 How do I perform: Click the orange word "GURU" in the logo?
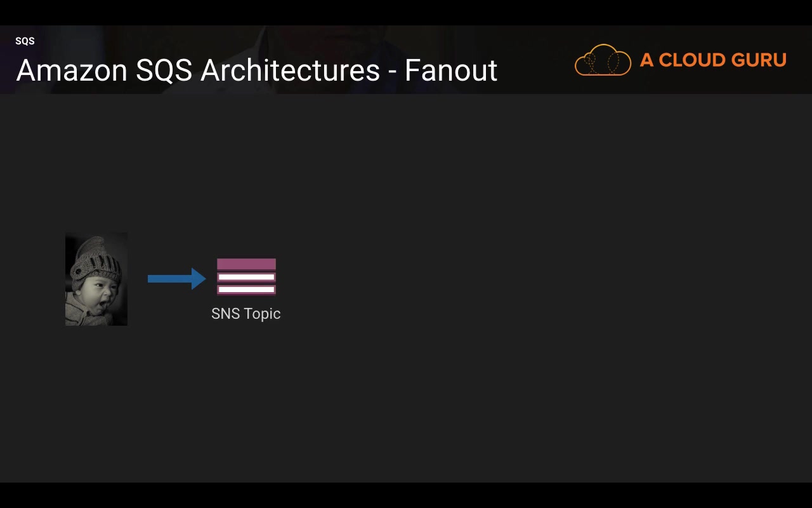click(x=759, y=60)
